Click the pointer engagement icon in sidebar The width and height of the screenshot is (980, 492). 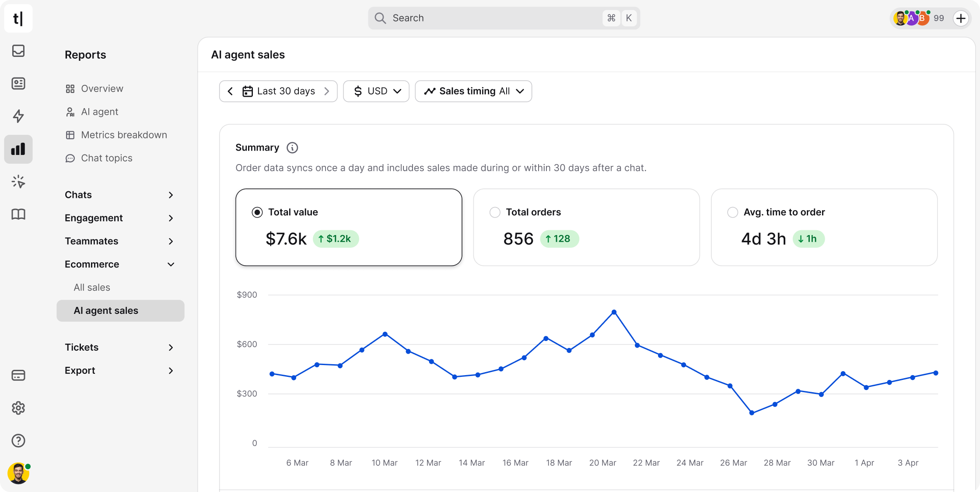[x=18, y=181]
